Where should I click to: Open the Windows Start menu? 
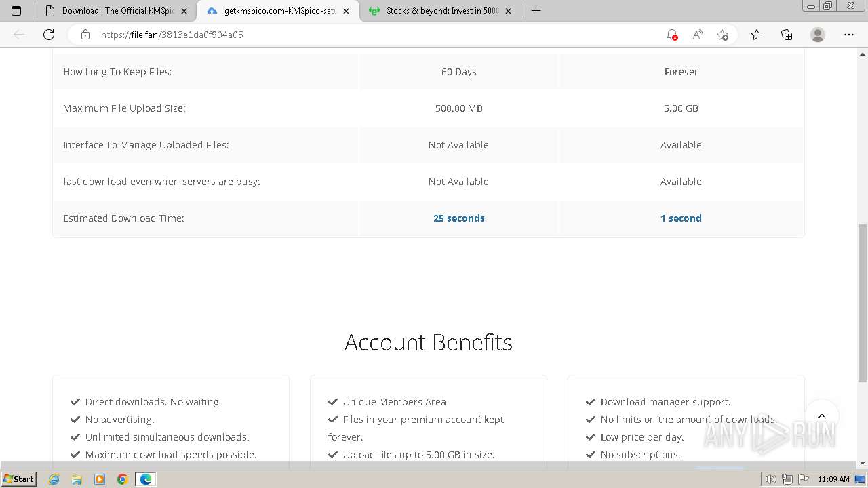click(18, 479)
